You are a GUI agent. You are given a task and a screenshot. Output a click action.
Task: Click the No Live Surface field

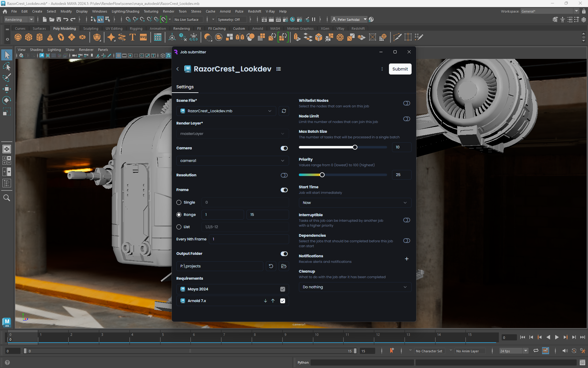188,20
